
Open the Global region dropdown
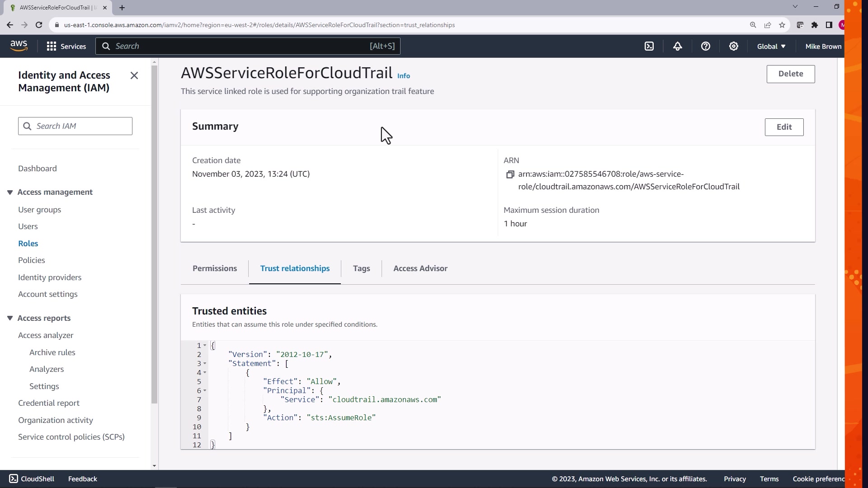(771, 46)
